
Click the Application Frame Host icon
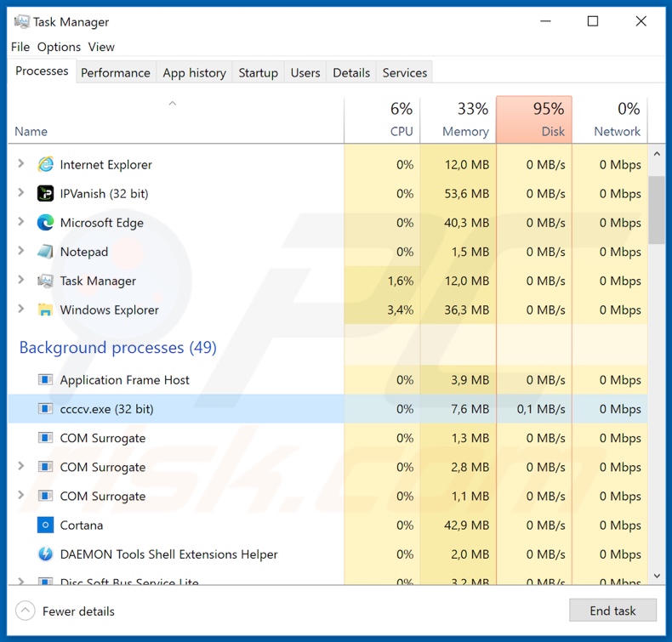pos(45,380)
